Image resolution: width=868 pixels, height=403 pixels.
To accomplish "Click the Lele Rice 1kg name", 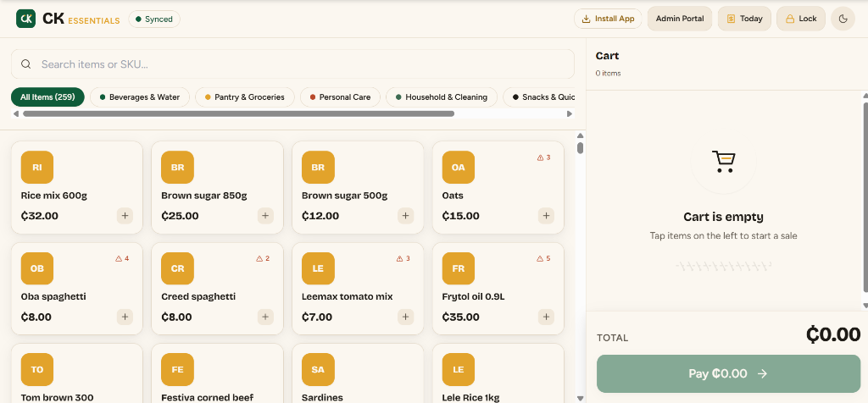I will 470,397.
